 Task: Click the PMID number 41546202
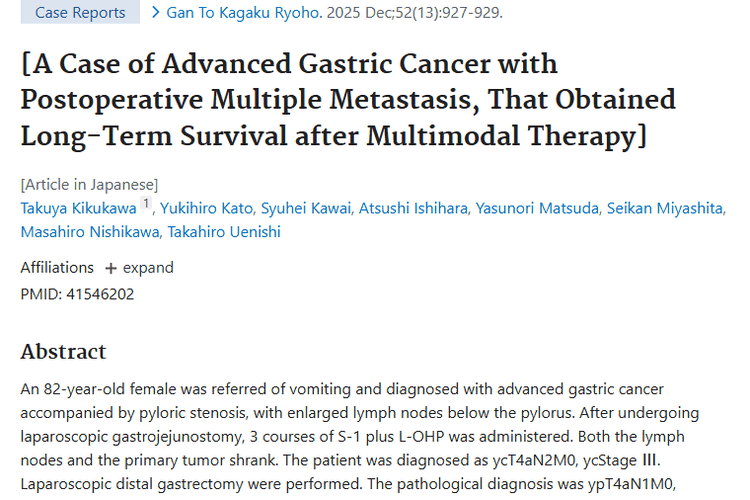(x=98, y=294)
